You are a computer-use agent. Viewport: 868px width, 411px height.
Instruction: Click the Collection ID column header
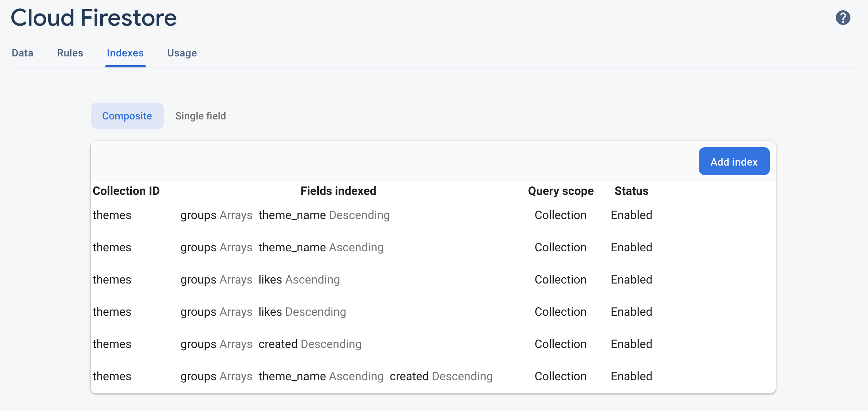pos(126,191)
